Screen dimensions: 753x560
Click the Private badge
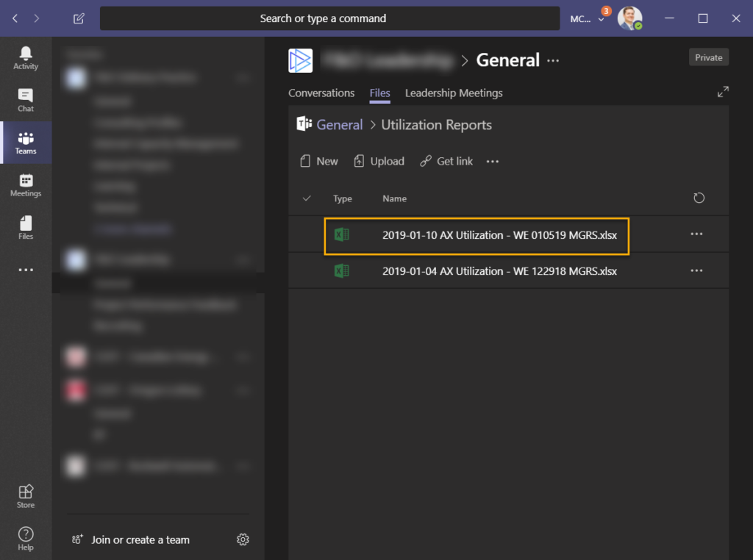point(708,57)
